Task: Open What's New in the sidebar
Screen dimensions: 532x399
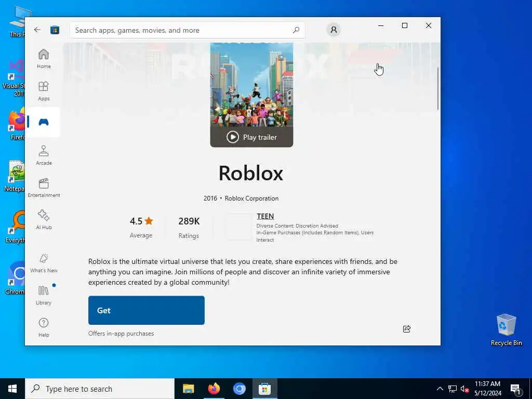Action: (44, 263)
